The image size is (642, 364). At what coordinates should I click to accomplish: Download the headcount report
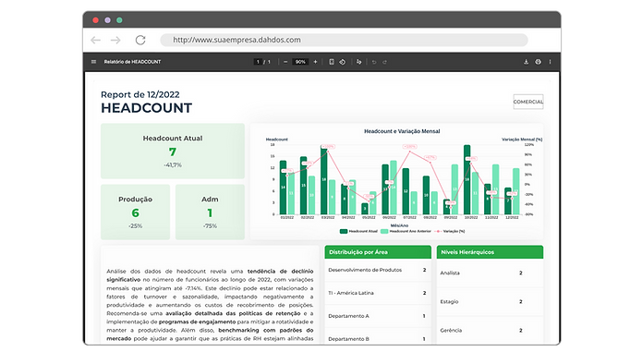click(x=527, y=62)
